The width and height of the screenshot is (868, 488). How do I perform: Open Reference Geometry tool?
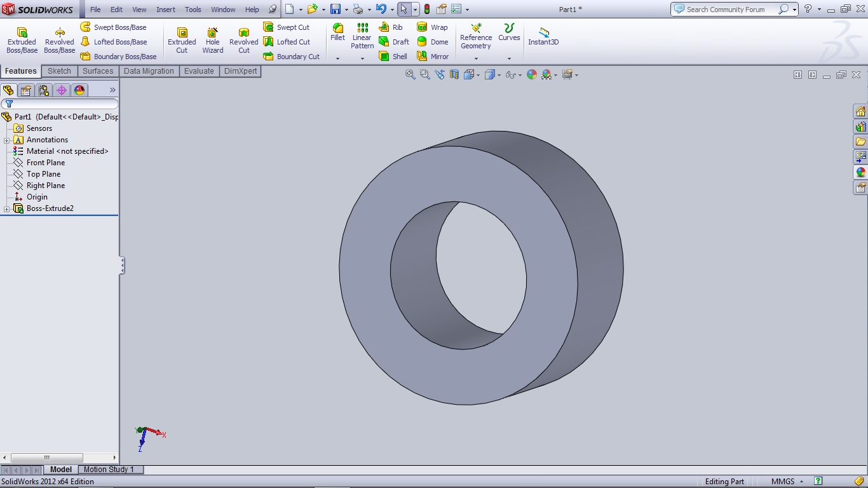coord(476,36)
